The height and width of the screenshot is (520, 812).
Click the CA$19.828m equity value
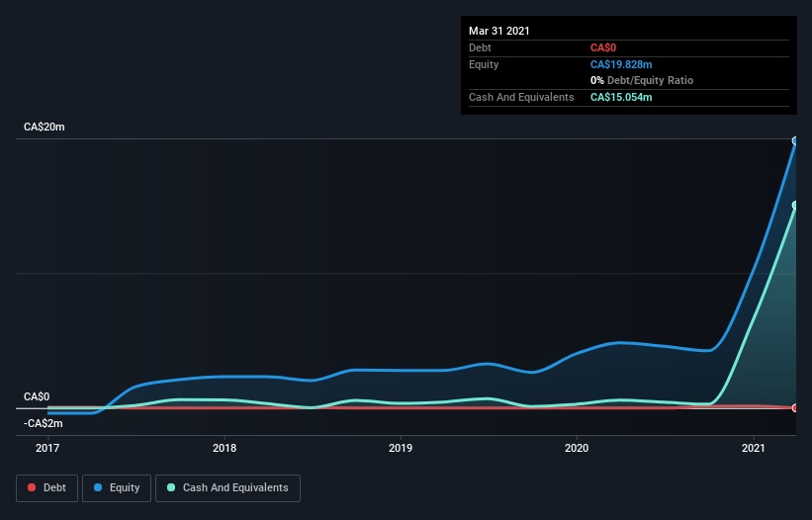[x=621, y=64]
